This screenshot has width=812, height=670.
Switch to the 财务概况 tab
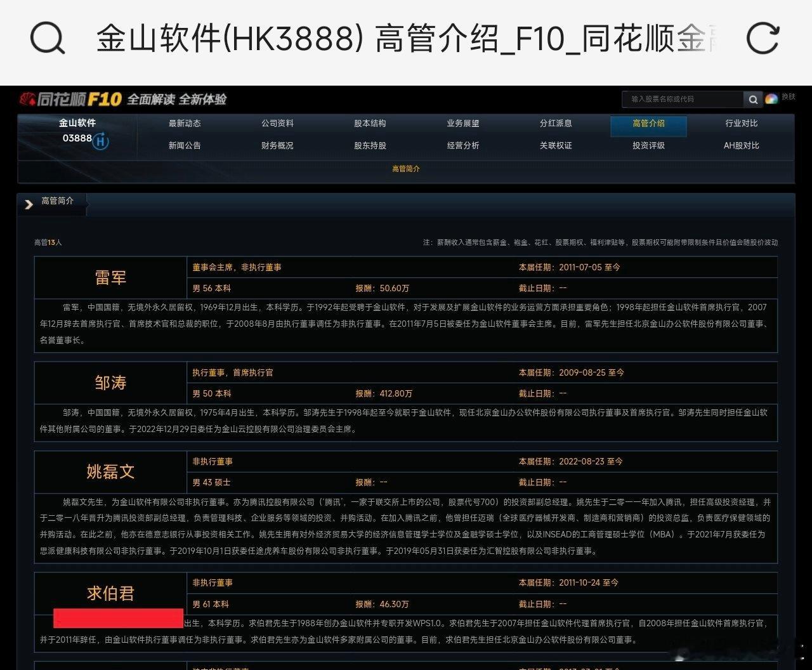pos(277,145)
